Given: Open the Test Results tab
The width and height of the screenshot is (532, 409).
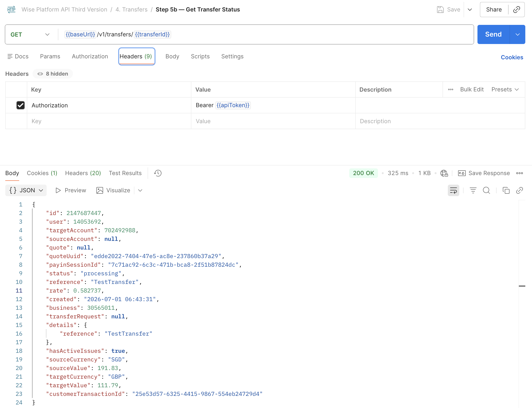Looking at the screenshot, I should click(125, 173).
